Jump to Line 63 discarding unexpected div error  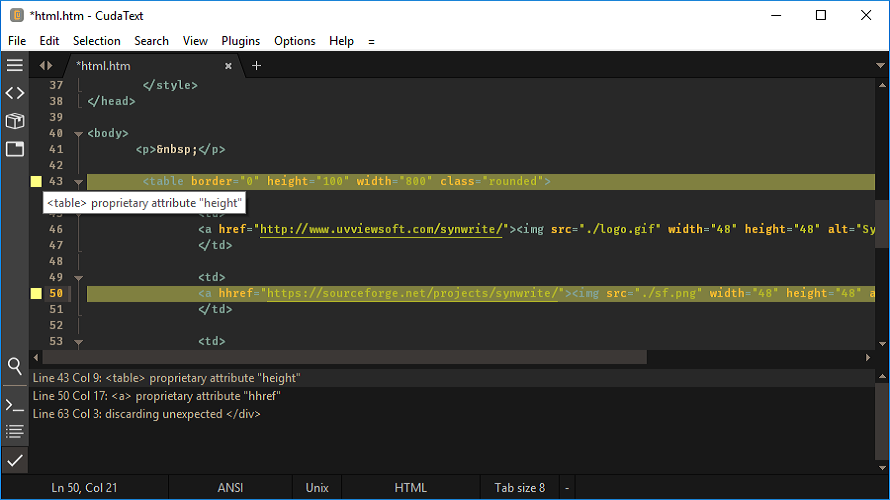(146, 413)
